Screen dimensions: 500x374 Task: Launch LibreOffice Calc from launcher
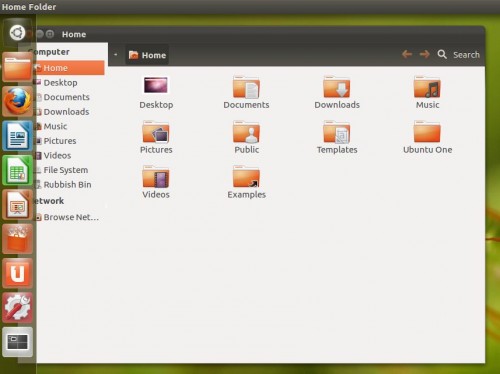point(17,170)
